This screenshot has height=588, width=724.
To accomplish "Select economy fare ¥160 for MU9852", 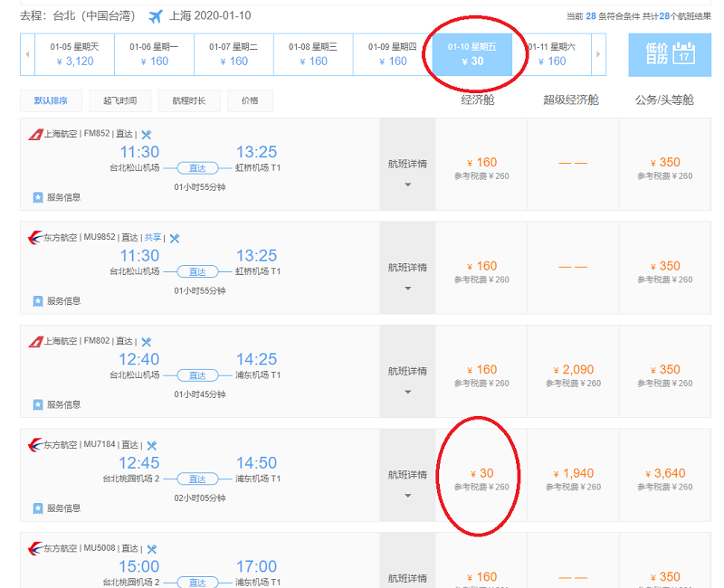I will pyautogui.click(x=481, y=268).
